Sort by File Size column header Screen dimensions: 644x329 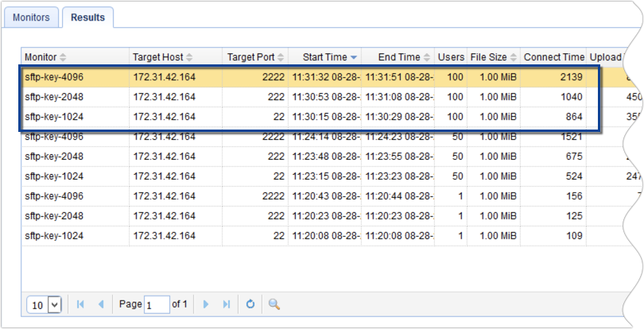(488, 57)
